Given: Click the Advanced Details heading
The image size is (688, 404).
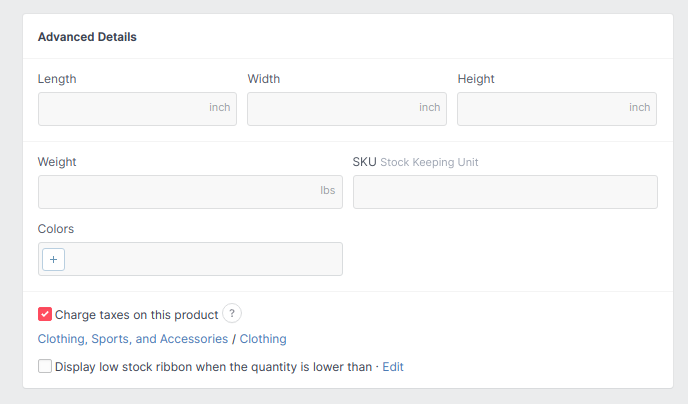Looking at the screenshot, I should 87,37.
